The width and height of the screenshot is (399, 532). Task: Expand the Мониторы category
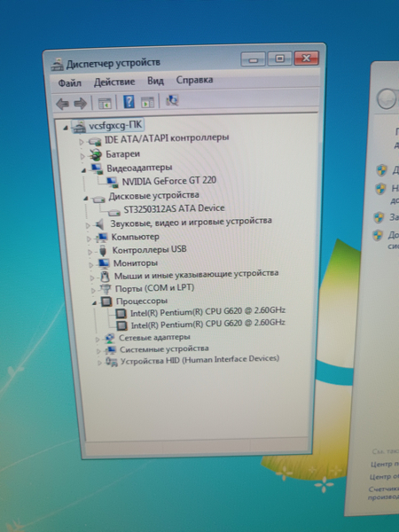pyautogui.click(x=91, y=264)
